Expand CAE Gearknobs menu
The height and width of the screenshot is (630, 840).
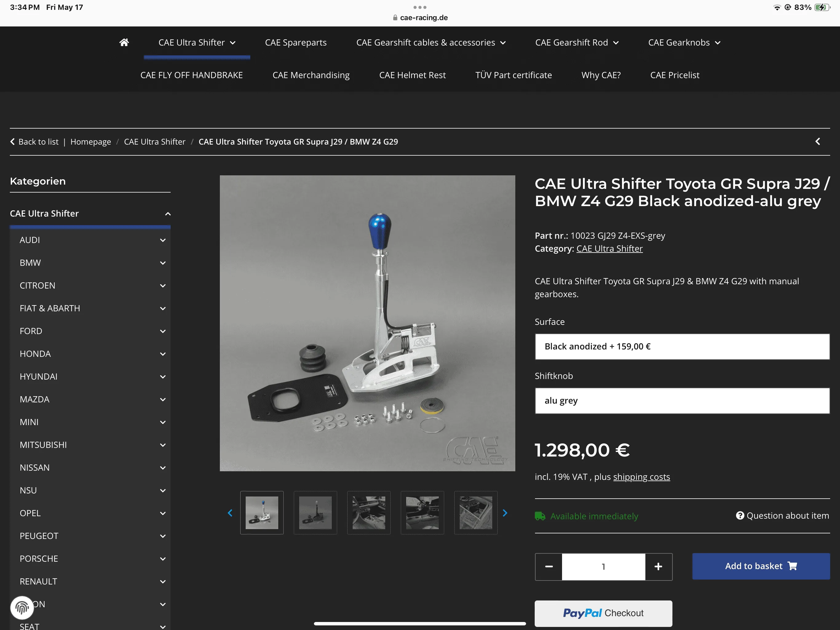coord(684,42)
